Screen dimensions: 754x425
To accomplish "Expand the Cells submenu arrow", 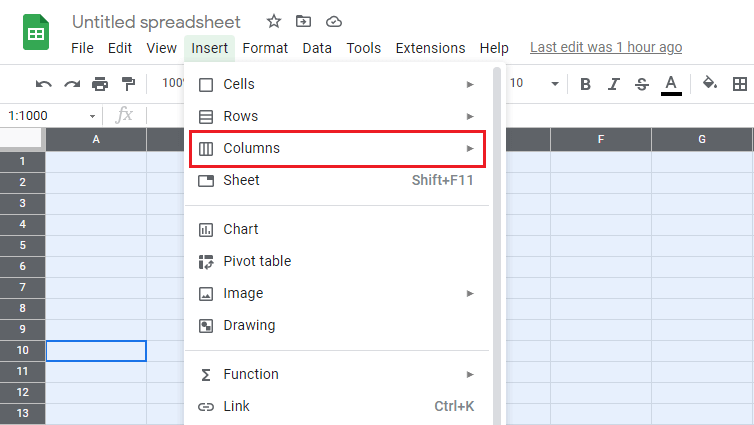I will pos(470,85).
